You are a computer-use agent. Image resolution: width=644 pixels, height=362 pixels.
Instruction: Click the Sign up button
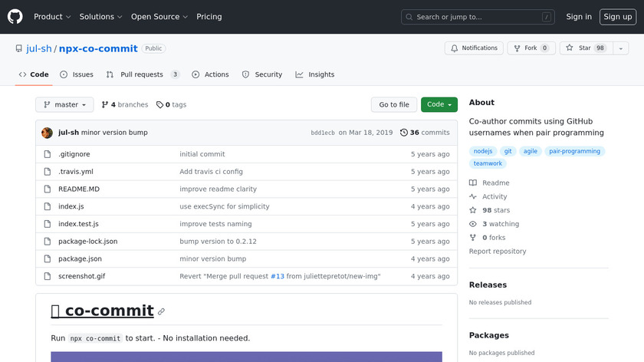tap(617, 17)
